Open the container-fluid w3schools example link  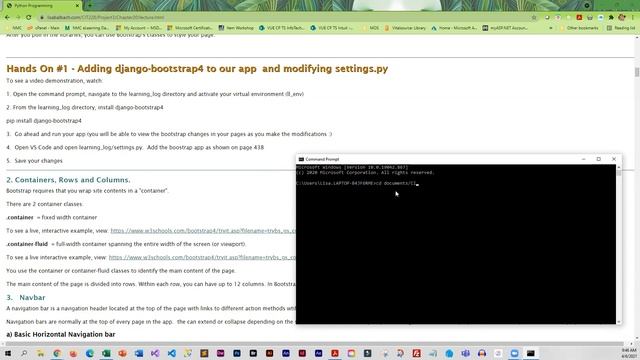click(x=202, y=257)
